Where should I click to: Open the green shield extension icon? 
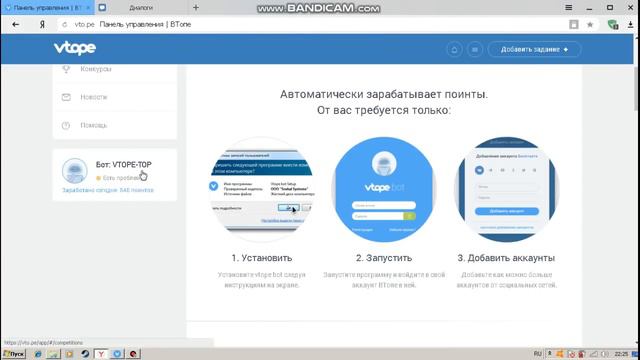[613, 24]
